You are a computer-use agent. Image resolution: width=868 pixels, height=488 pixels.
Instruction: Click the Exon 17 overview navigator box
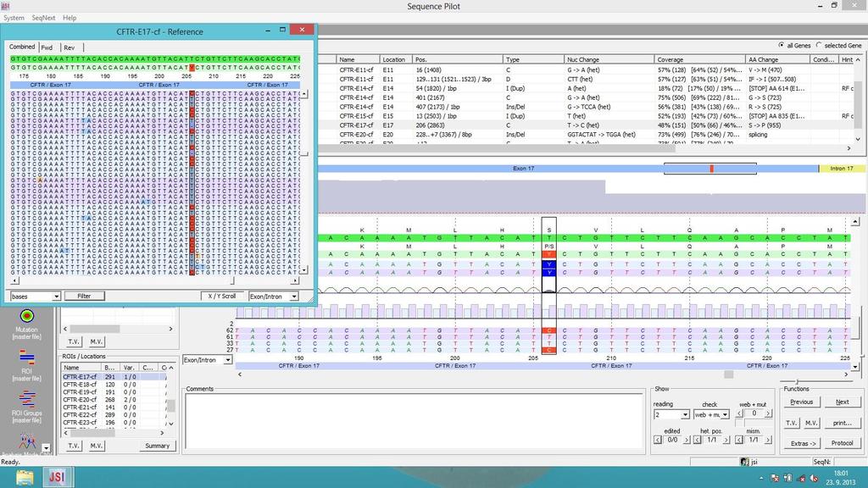coord(710,169)
